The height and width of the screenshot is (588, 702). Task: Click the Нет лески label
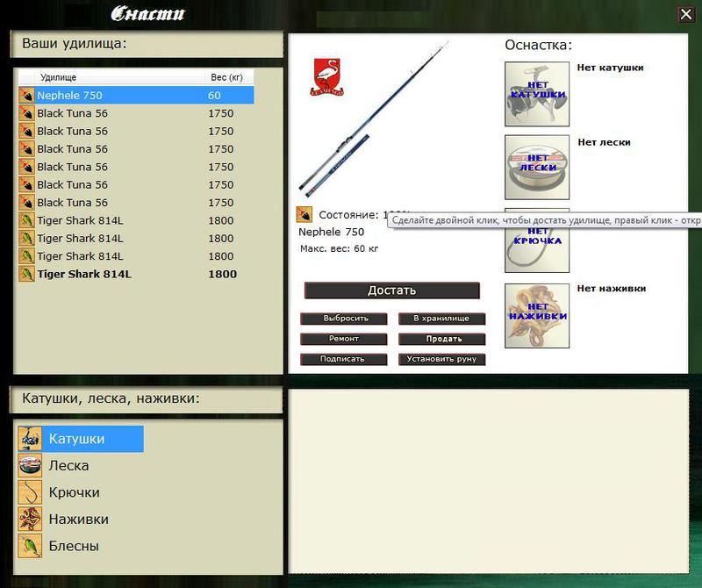click(x=604, y=142)
